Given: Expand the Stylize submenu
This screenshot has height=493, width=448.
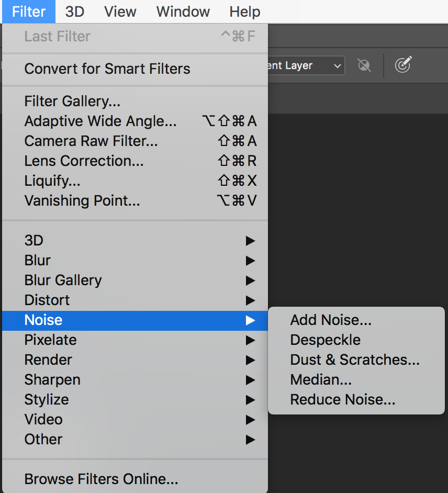Looking at the screenshot, I should click(x=135, y=400).
